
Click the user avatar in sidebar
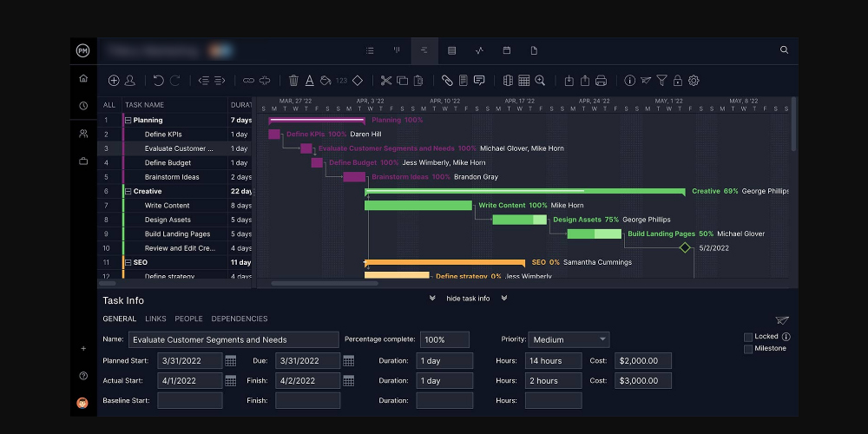(x=82, y=403)
